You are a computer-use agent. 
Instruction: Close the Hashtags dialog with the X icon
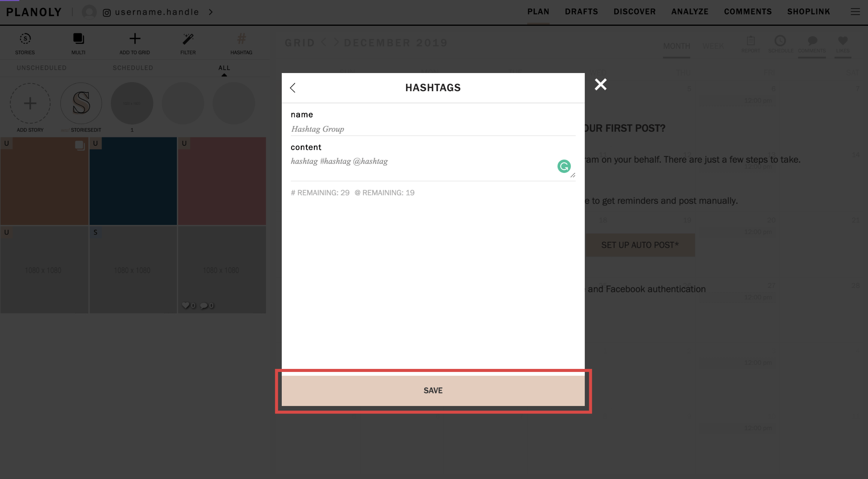601,84
